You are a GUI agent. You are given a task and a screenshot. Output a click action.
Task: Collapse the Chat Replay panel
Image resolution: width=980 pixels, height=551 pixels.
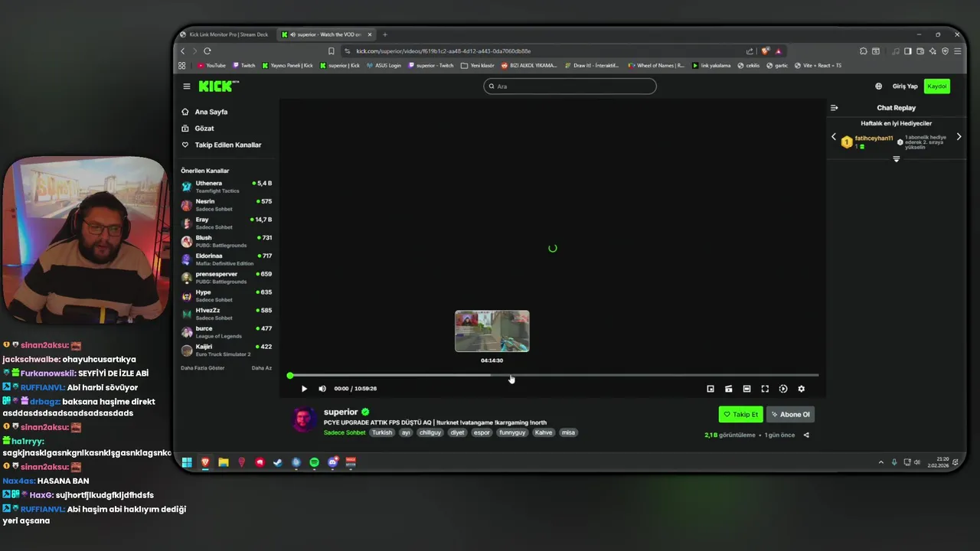(835, 108)
